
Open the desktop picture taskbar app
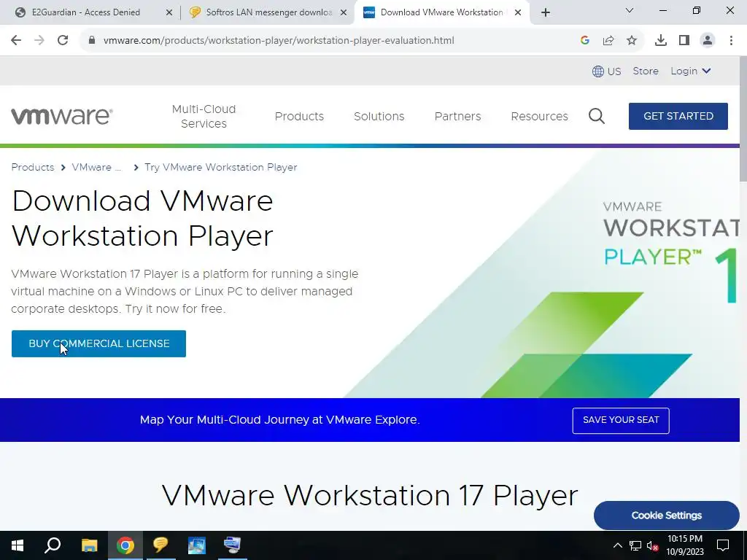[x=197, y=545]
